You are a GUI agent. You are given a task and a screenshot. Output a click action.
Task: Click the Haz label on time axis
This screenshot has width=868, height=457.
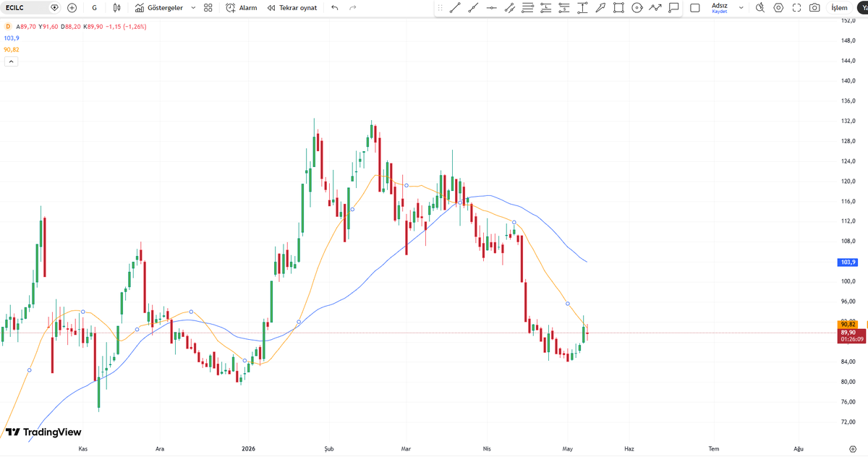point(629,448)
